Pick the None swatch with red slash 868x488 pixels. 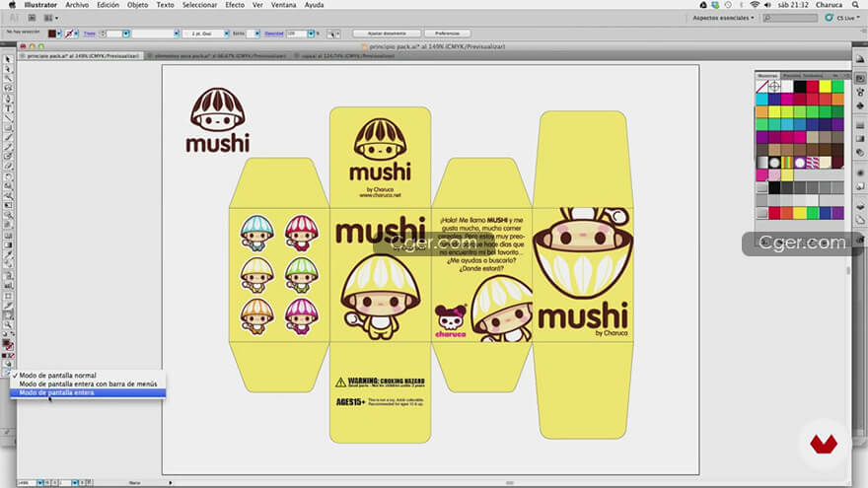click(761, 87)
